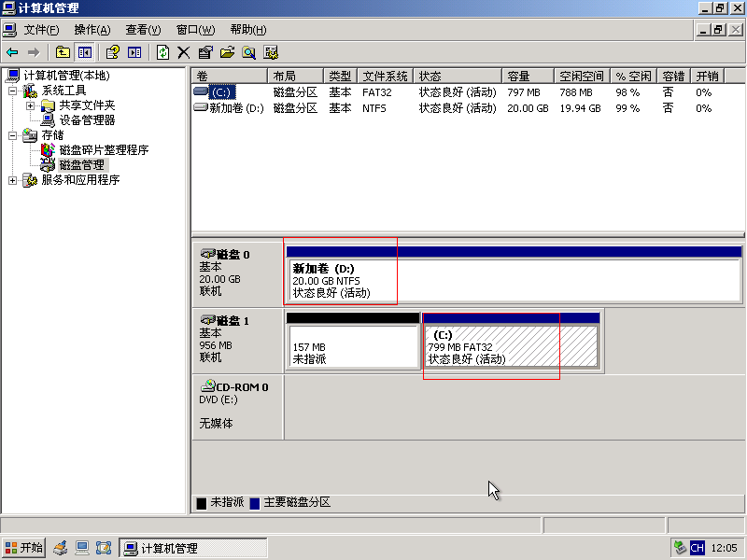The width and height of the screenshot is (747, 560).
Task: Select the (C:) 799 MB FAT32 partition block
Action: click(511, 340)
